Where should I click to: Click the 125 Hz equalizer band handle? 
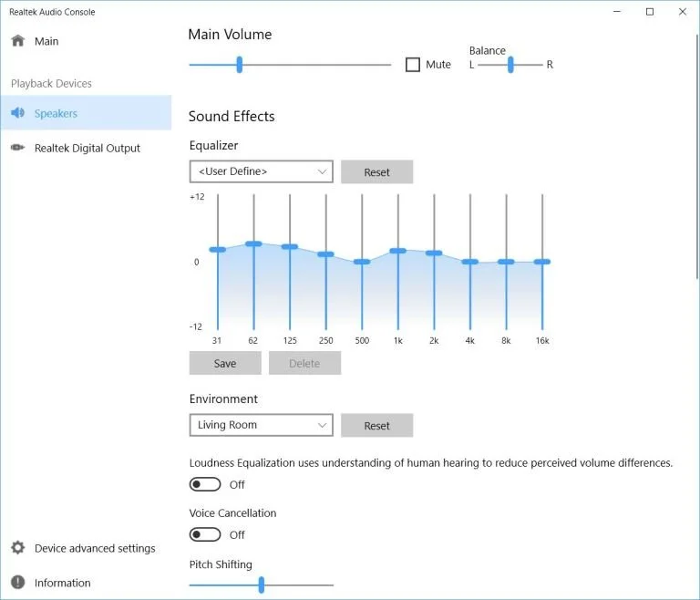[290, 246]
